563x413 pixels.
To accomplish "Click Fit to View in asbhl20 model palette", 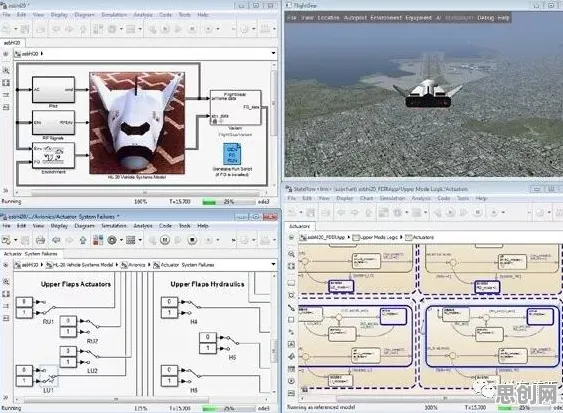I will (x=6, y=83).
